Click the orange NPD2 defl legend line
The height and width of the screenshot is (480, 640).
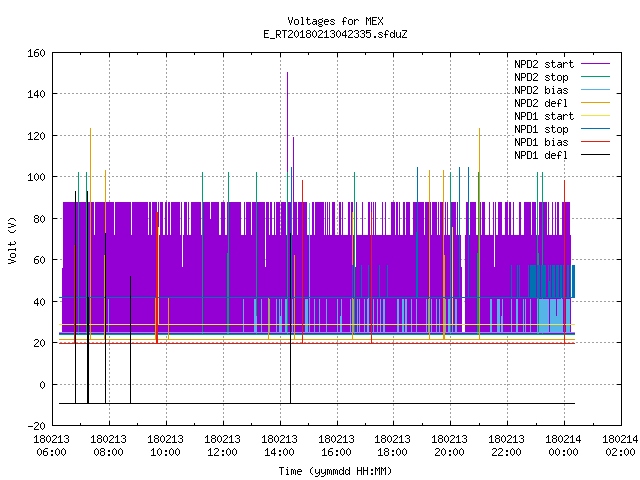point(595,102)
